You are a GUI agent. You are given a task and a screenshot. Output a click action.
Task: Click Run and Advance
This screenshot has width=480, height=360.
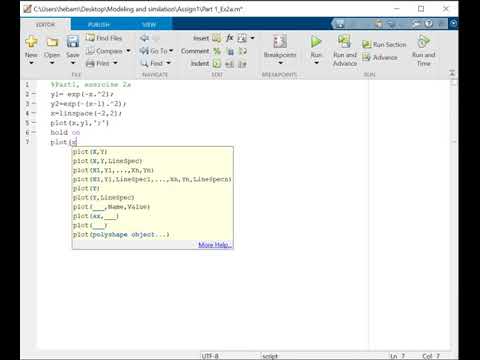tap(345, 50)
